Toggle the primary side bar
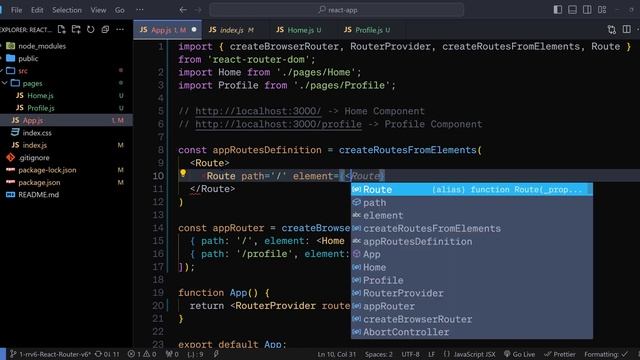Viewport: 640px width, 360px height. point(558,10)
